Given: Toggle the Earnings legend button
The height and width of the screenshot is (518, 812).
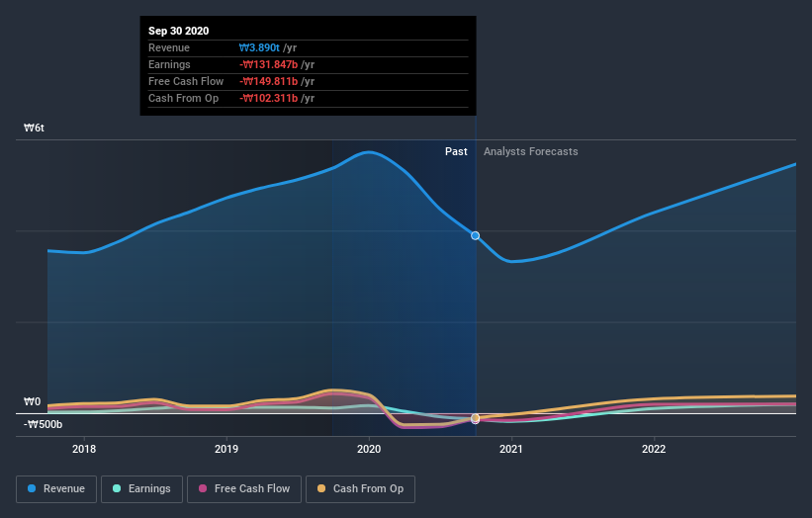Looking at the screenshot, I should click(141, 489).
